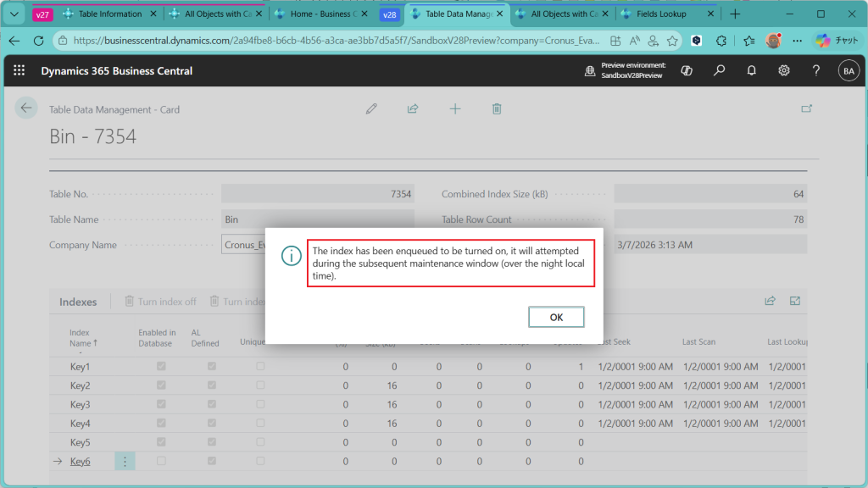868x488 pixels.
Task: Click OK in the message dialog
Action: click(556, 317)
